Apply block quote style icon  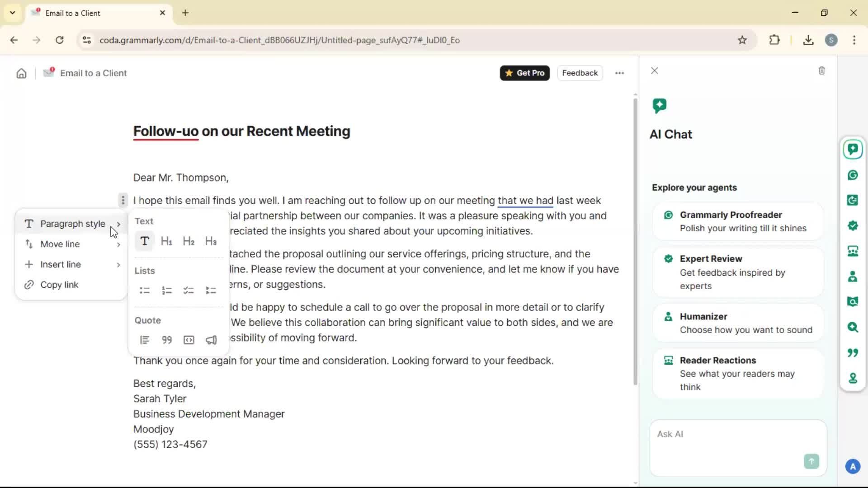click(167, 340)
